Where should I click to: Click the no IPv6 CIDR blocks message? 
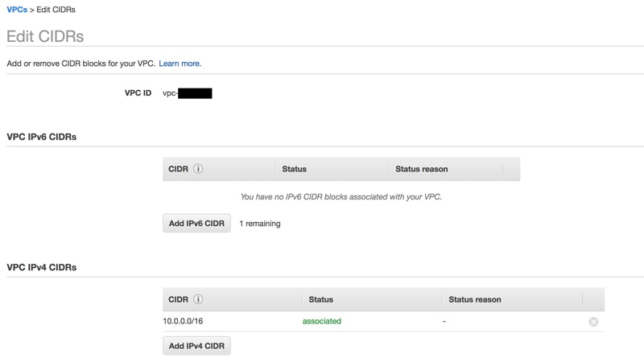pos(341,196)
